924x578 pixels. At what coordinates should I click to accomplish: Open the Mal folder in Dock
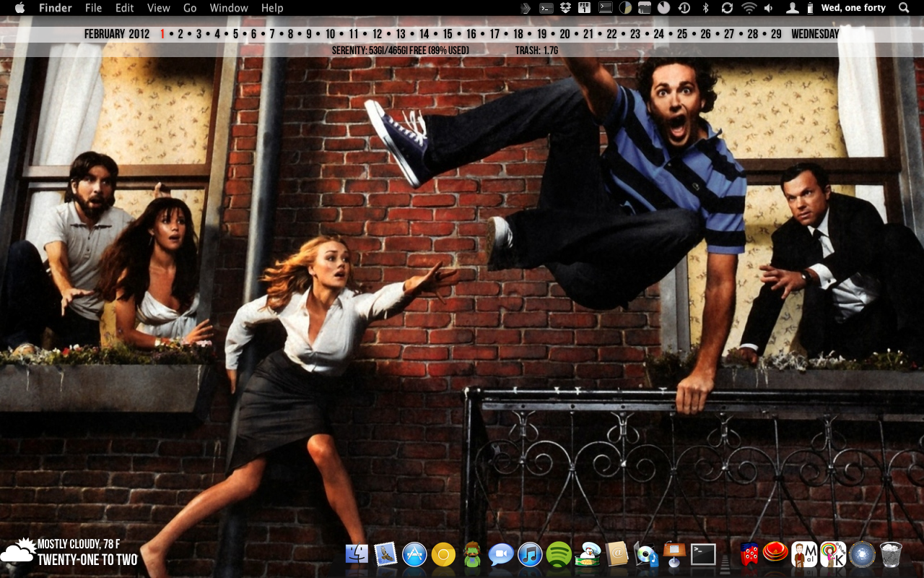(804, 554)
